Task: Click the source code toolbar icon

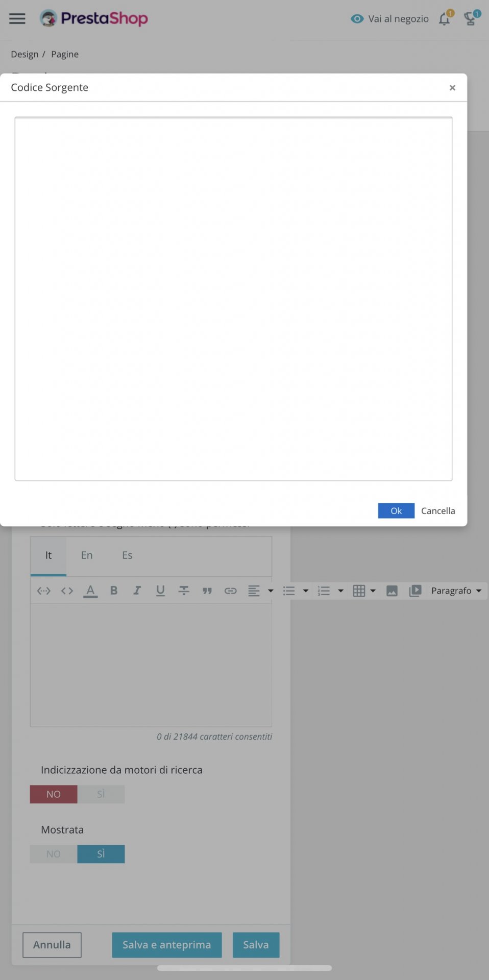Action: 67,591
